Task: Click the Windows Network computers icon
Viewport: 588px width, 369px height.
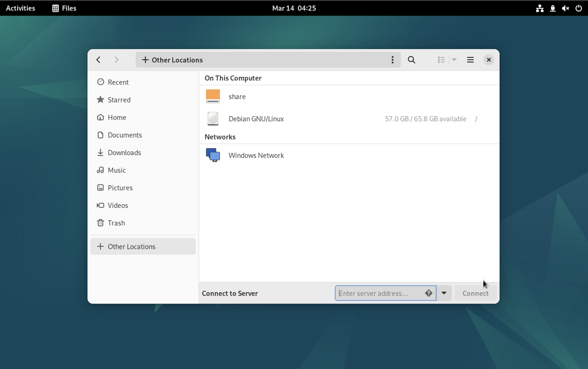Action: tap(213, 155)
